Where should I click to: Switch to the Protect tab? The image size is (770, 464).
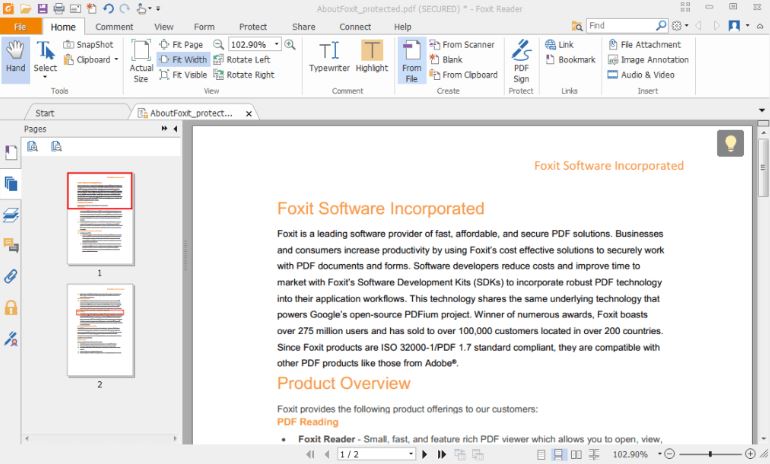click(253, 27)
